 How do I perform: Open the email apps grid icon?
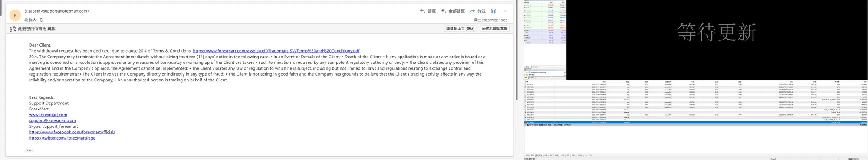[493, 11]
